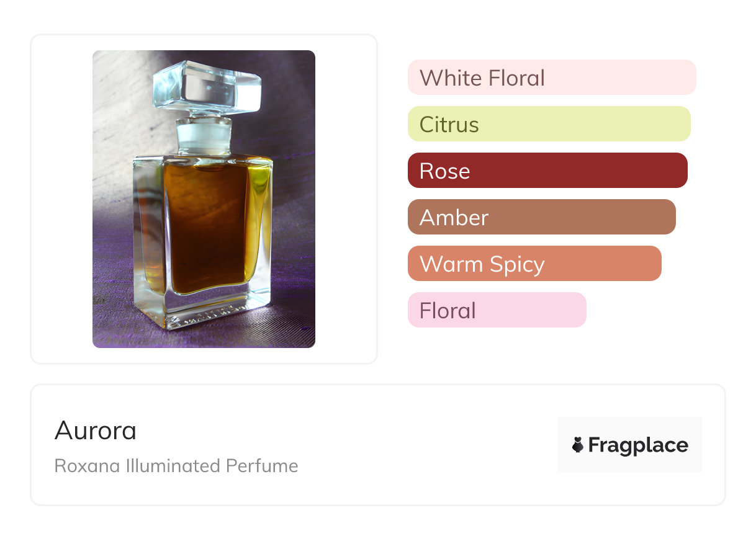Click the Fragplace wordmark text
This screenshot has width=756, height=536.
(x=638, y=445)
